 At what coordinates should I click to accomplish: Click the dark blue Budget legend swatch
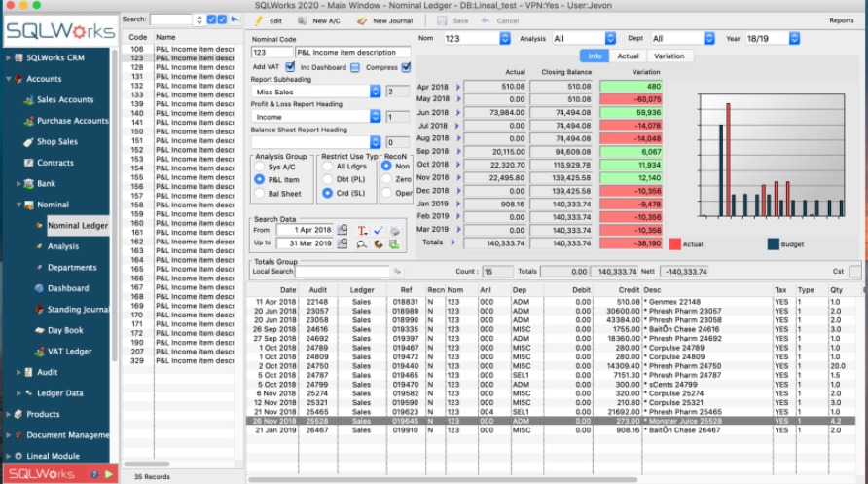click(x=774, y=244)
